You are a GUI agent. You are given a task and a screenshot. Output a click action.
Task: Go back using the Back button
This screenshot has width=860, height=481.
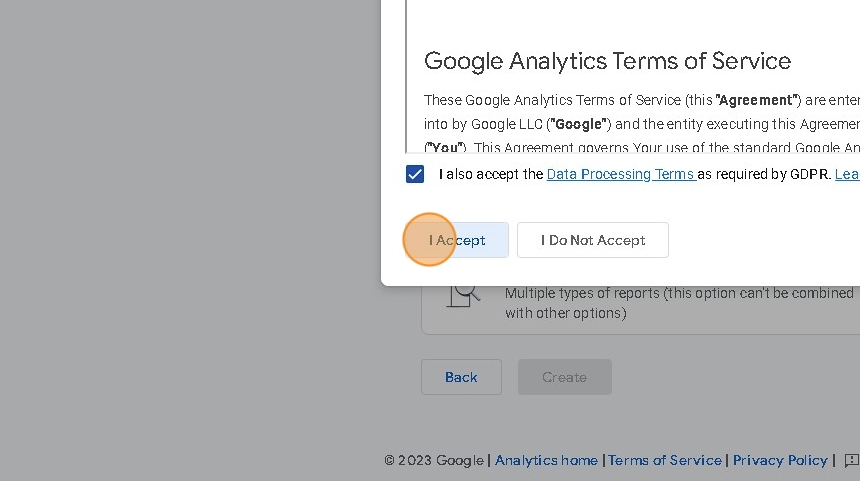coord(461,377)
